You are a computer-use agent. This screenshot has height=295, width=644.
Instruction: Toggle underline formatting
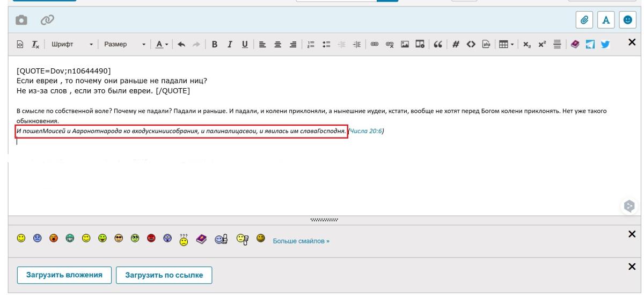click(245, 44)
